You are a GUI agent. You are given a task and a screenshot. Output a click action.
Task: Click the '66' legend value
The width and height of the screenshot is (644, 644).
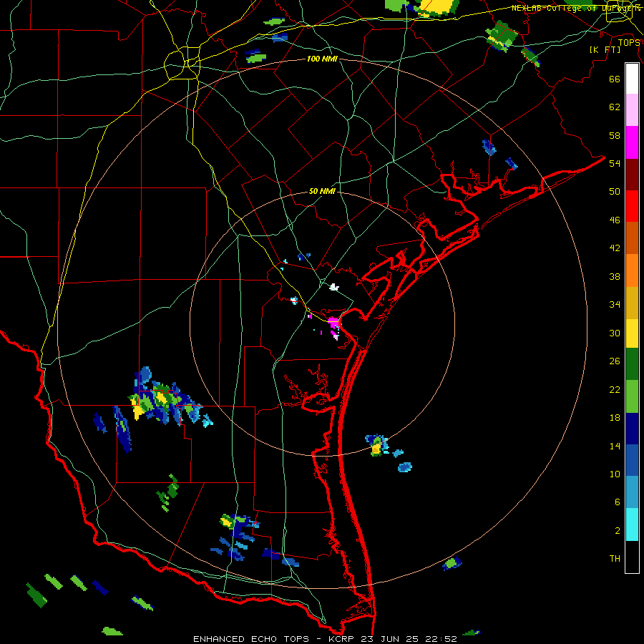pyautogui.click(x=615, y=79)
